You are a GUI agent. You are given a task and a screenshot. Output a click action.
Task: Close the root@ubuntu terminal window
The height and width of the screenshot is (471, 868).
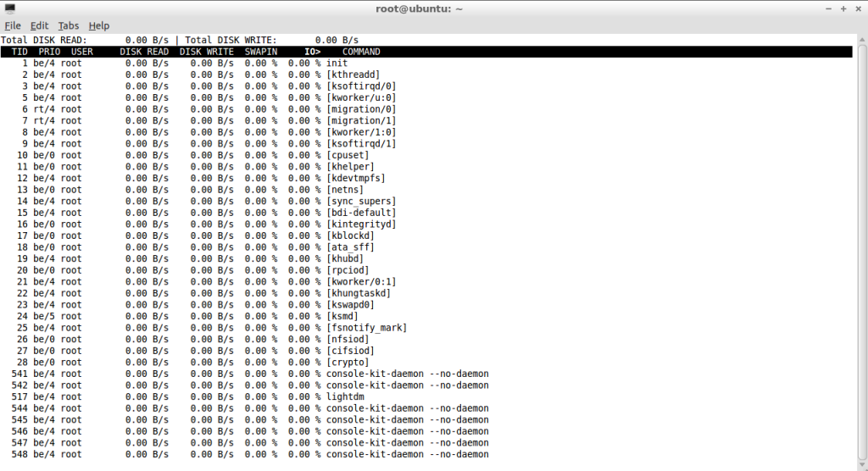[858, 8]
